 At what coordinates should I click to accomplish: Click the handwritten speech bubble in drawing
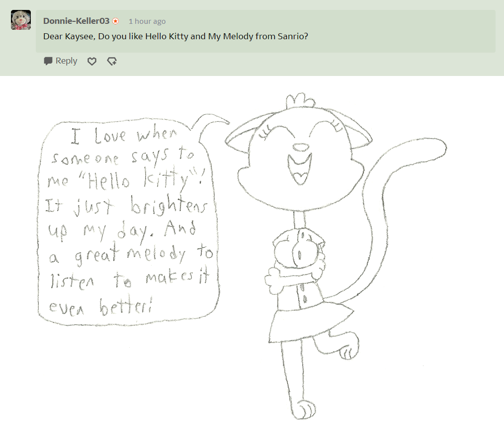click(129, 221)
